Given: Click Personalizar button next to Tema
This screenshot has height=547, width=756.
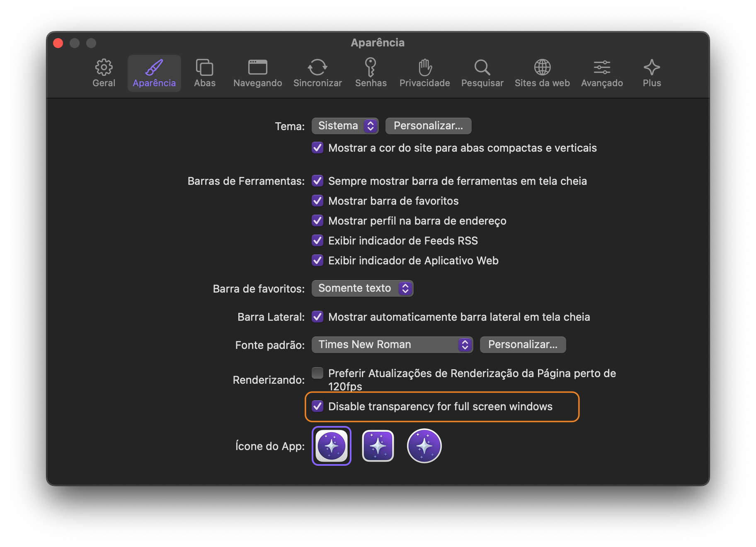Looking at the screenshot, I should 428,126.
